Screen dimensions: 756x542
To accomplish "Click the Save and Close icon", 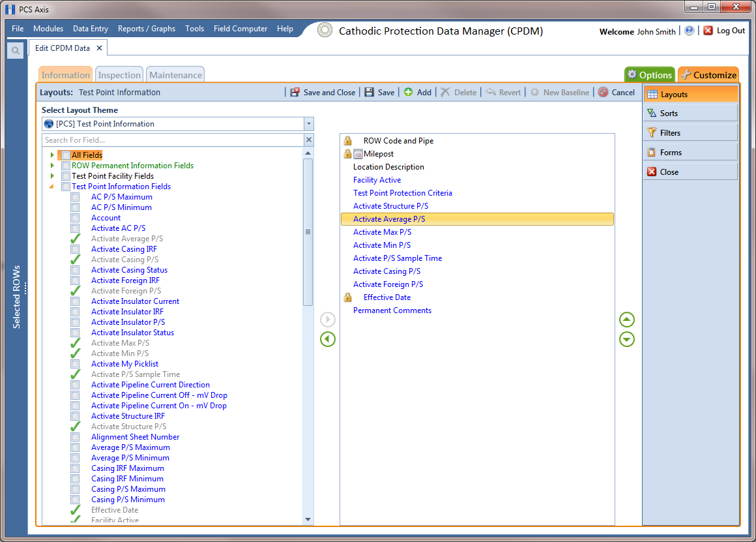I will tap(295, 92).
